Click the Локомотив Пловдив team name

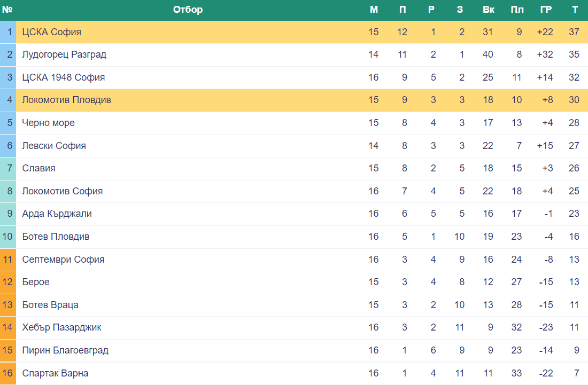(x=66, y=100)
